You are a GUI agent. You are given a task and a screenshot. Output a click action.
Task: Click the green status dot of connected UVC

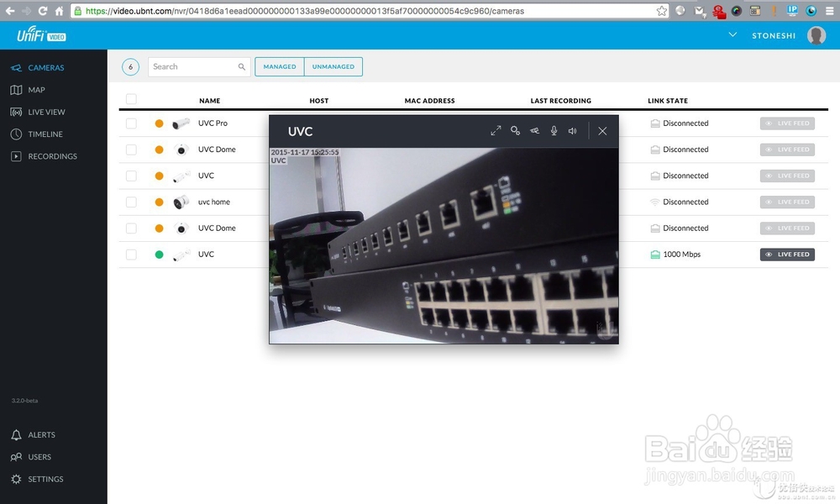coord(159,255)
